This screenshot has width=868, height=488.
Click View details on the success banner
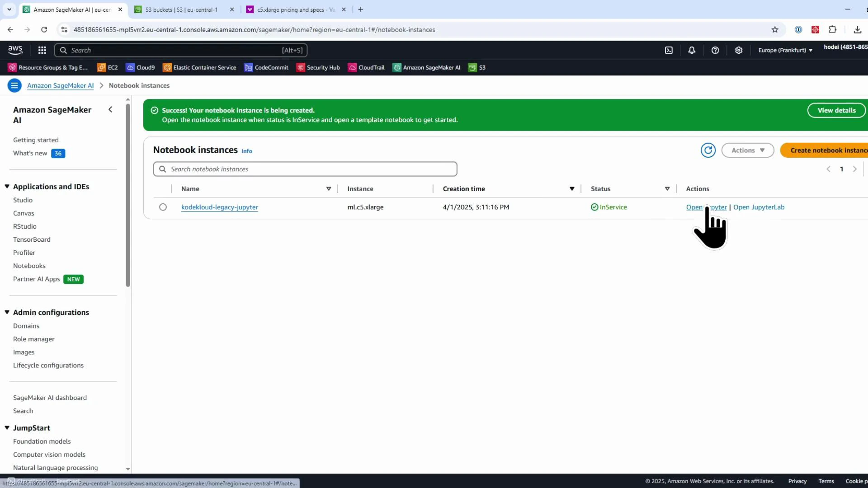tap(836, 110)
